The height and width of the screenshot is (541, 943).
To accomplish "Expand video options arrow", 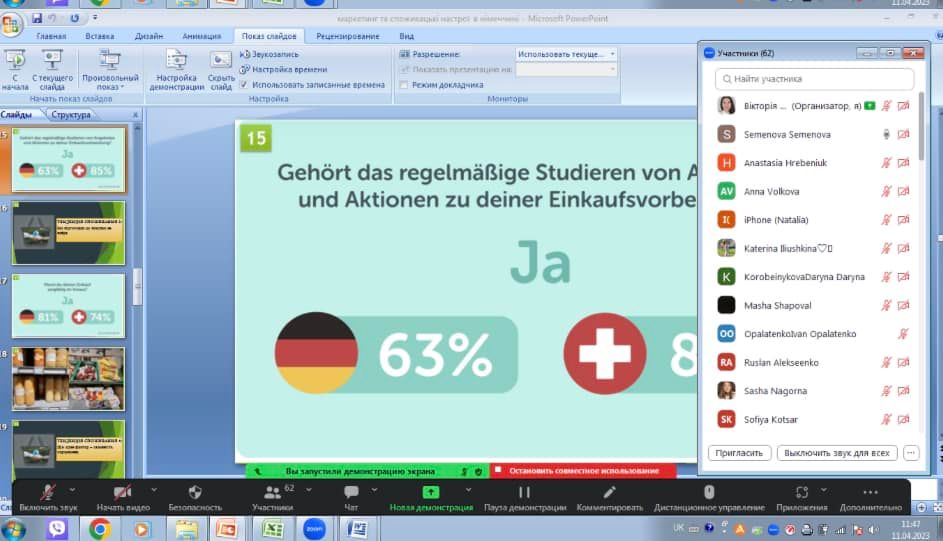I will [154, 490].
